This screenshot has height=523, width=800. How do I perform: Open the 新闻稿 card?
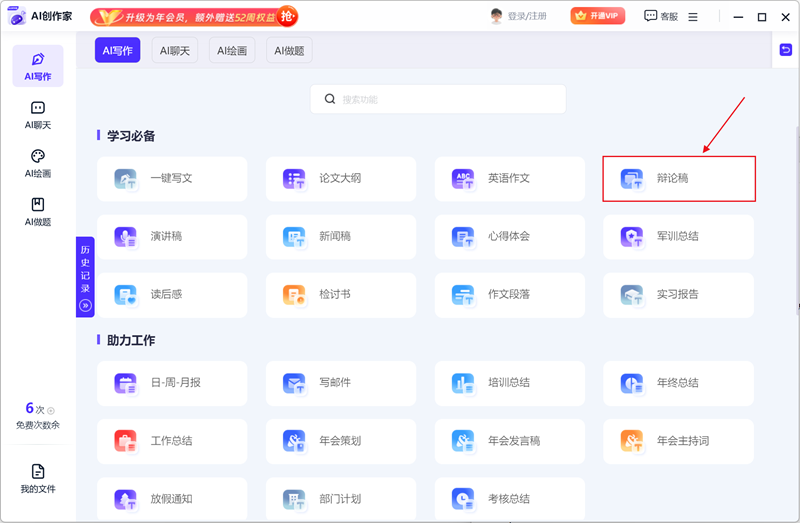click(341, 237)
